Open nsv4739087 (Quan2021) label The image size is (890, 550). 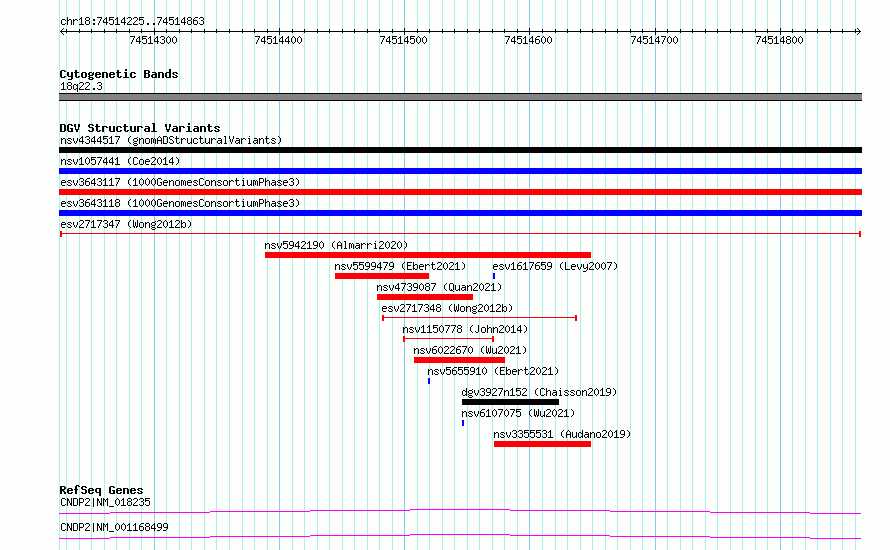439,287
